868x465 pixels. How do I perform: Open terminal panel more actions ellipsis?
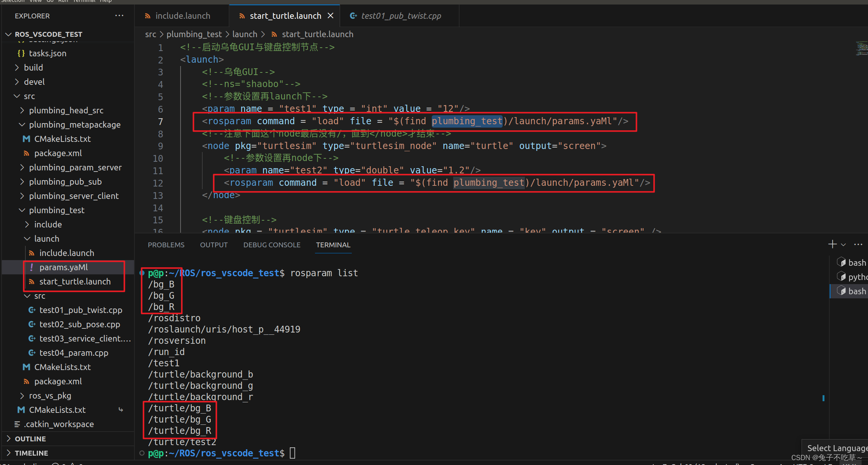(858, 244)
